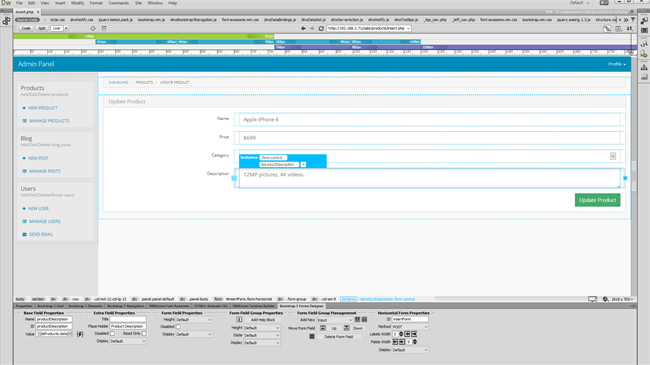The width and height of the screenshot is (650, 365).
Task: Open the Site menu
Action: click(x=138, y=3)
